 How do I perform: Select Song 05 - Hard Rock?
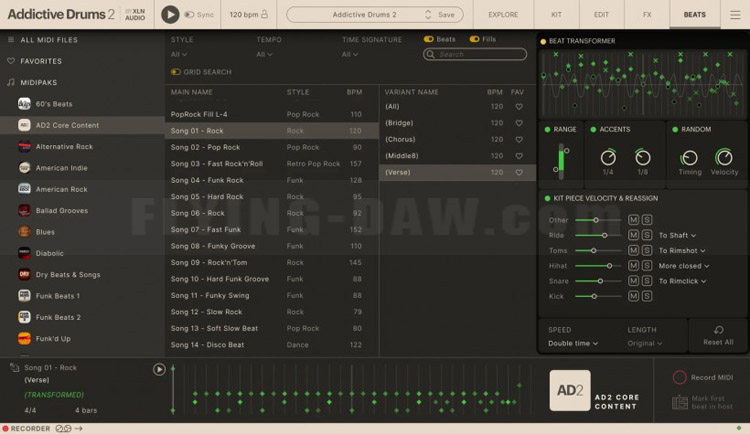click(x=271, y=197)
